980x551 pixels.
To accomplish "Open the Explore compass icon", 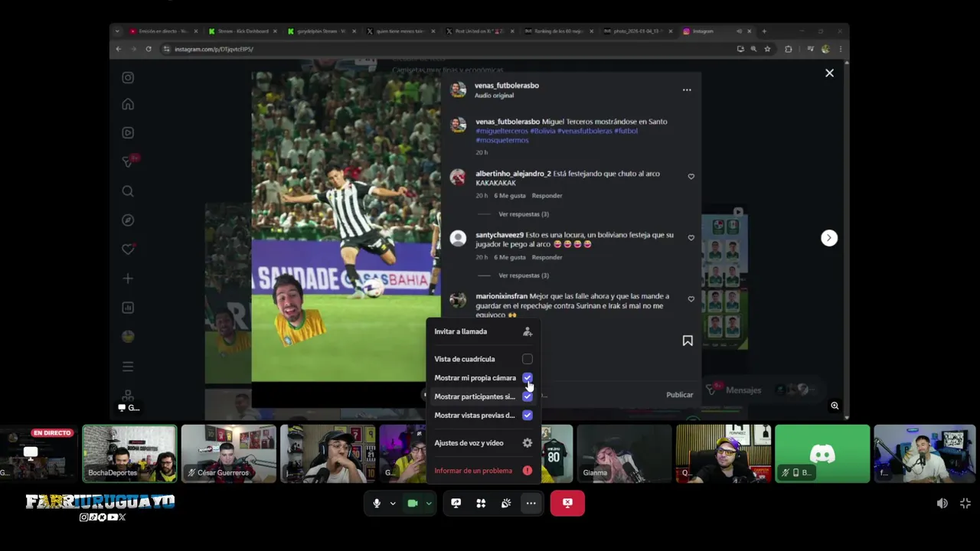I will click(x=128, y=220).
